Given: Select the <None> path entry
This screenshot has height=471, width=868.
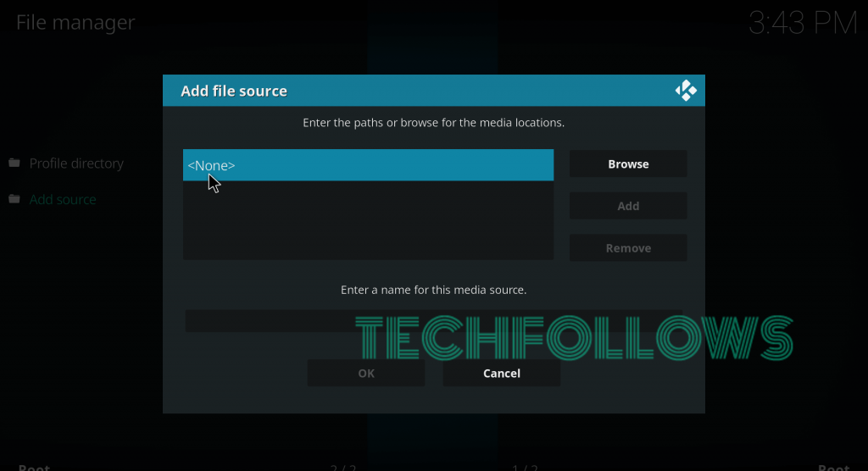Looking at the screenshot, I should (368, 165).
